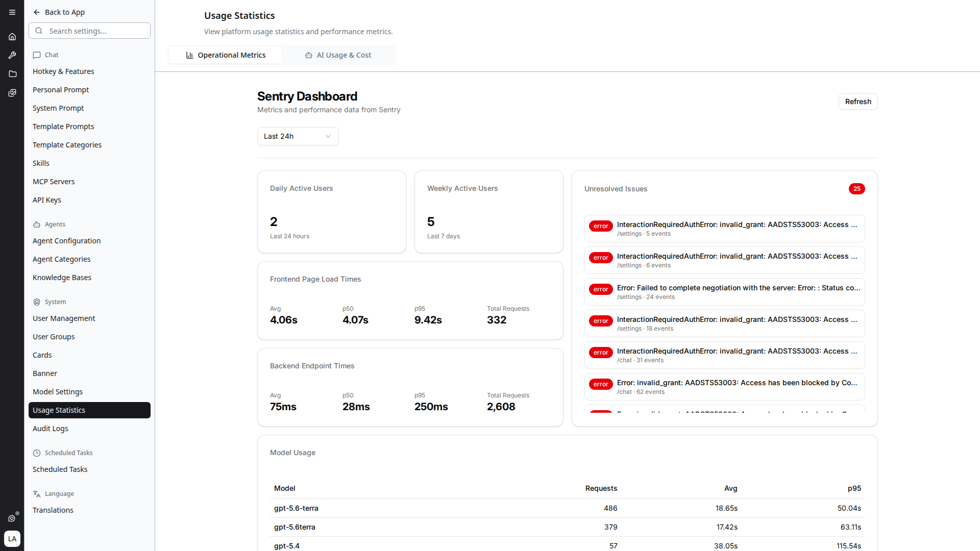Open the /settings issue with 6 events
980x551 pixels.
coord(724,260)
